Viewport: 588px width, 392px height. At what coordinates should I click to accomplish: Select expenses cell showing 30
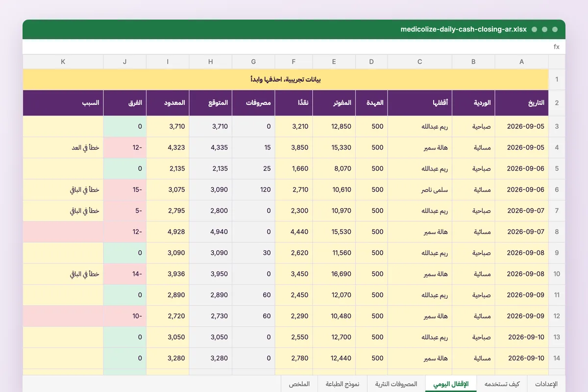click(253, 253)
